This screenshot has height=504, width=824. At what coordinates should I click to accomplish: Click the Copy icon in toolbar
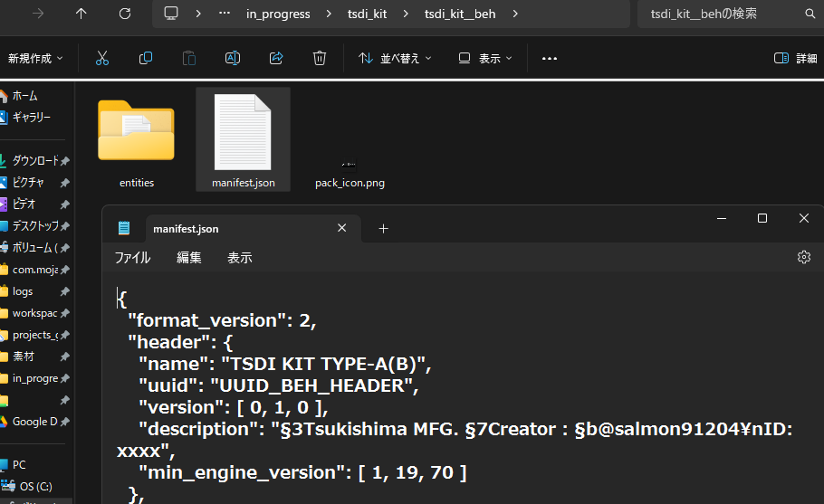[146, 58]
